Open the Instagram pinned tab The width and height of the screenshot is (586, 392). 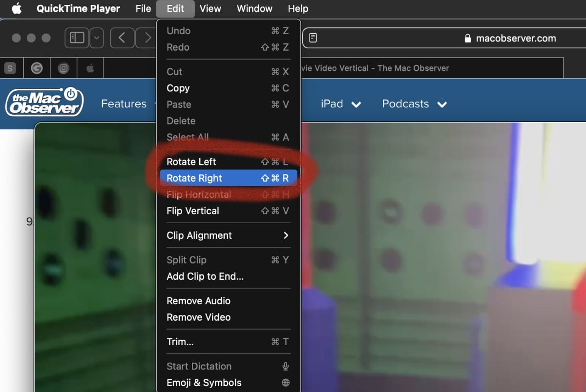click(63, 68)
